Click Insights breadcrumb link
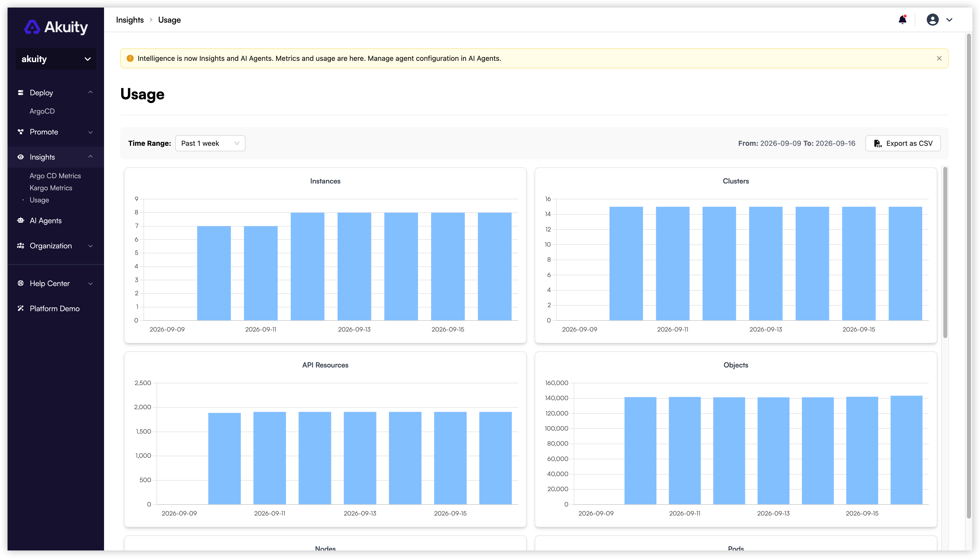The height and width of the screenshot is (558, 980). pos(130,20)
